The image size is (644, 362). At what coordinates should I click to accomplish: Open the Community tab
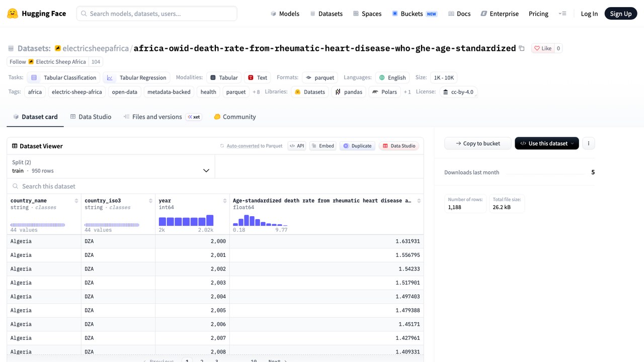click(235, 117)
